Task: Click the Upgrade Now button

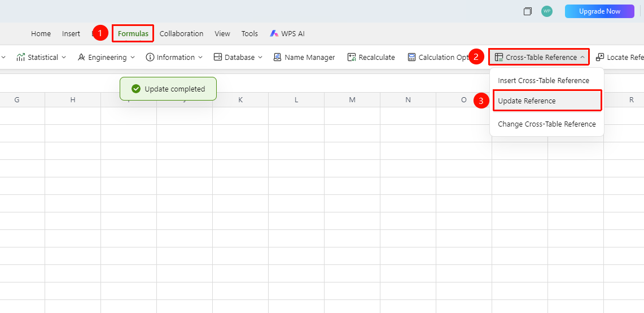Action: [599, 11]
